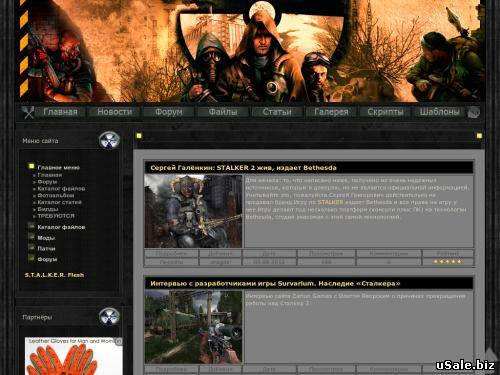The width and height of the screenshot is (500, 375).
Task: Click marker icon beside lower sidebar Форум
Action: (31, 258)
